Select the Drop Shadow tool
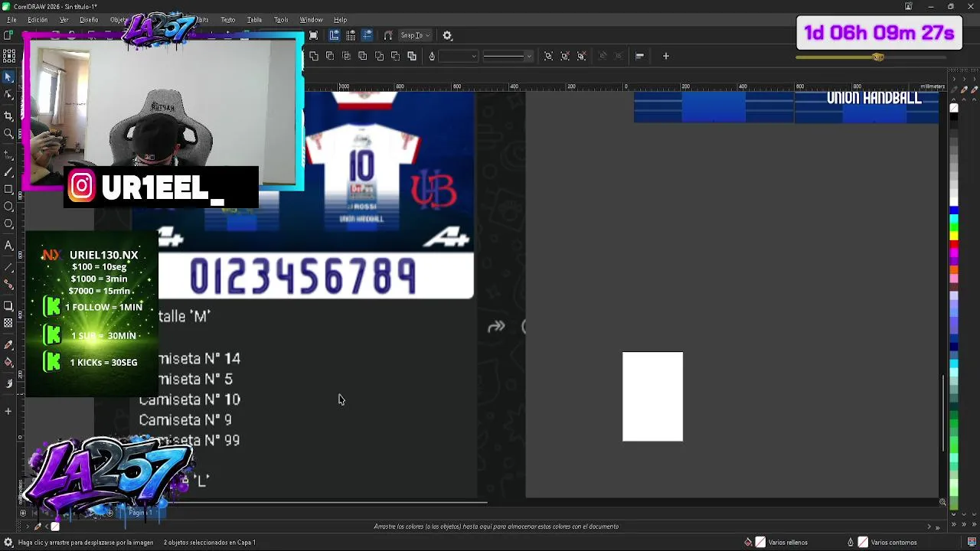 coord(8,306)
